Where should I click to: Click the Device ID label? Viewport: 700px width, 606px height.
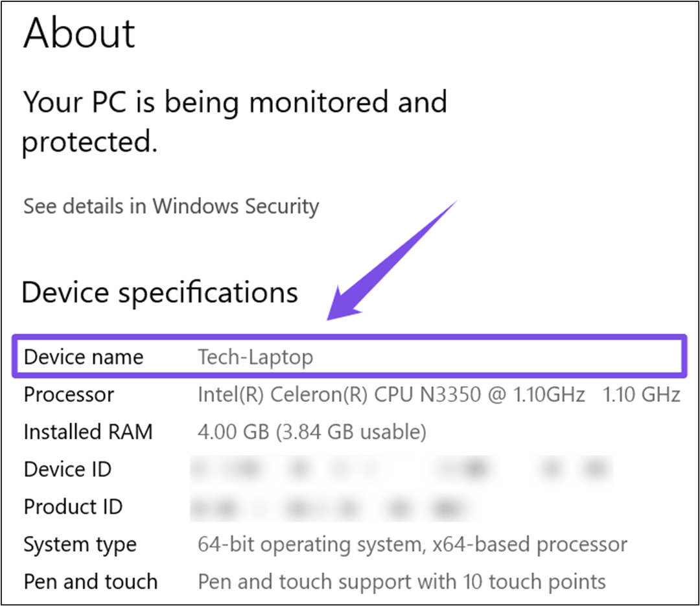(67, 469)
